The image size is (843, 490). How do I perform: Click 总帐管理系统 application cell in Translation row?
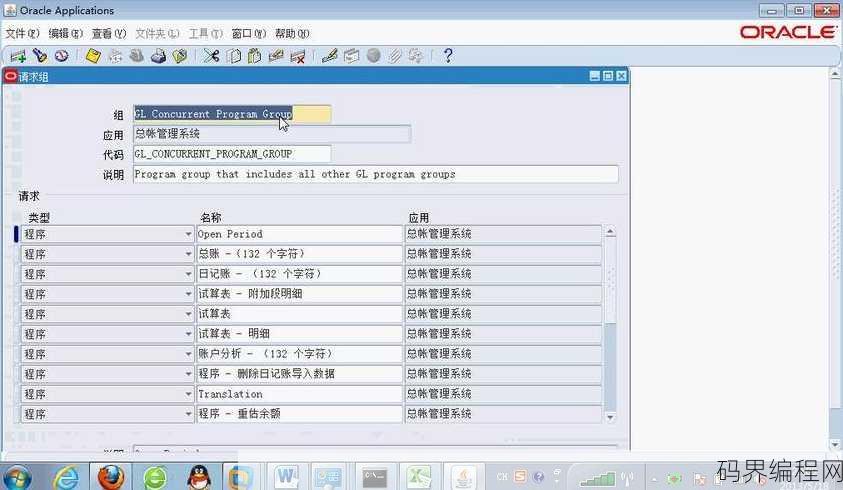click(x=503, y=394)
